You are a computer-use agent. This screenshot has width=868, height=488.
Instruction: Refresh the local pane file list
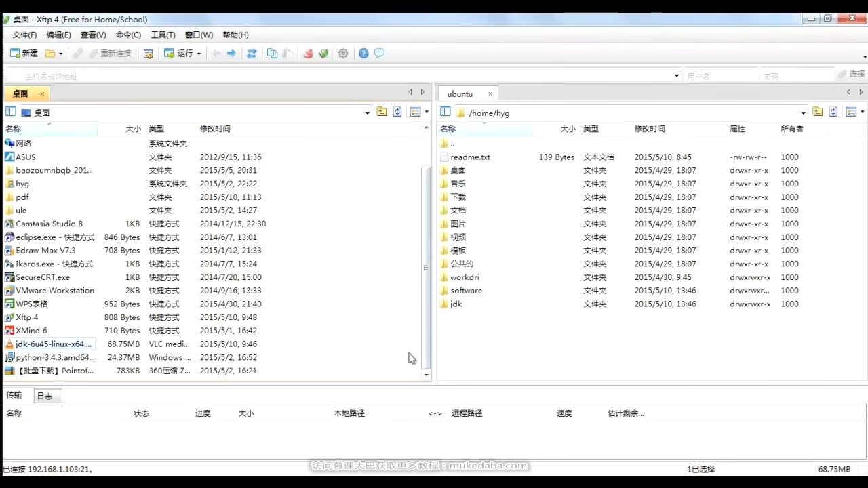[x=397, y=112]
